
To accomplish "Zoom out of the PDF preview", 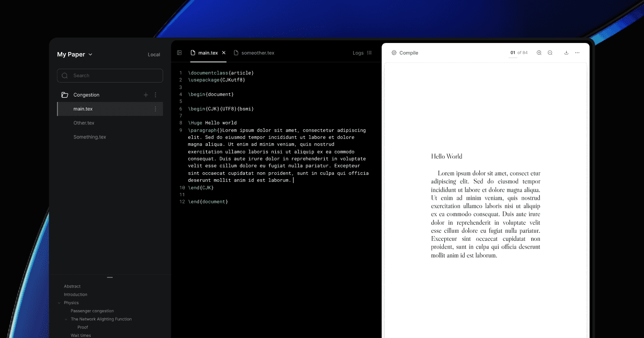I will coord(550,53).
